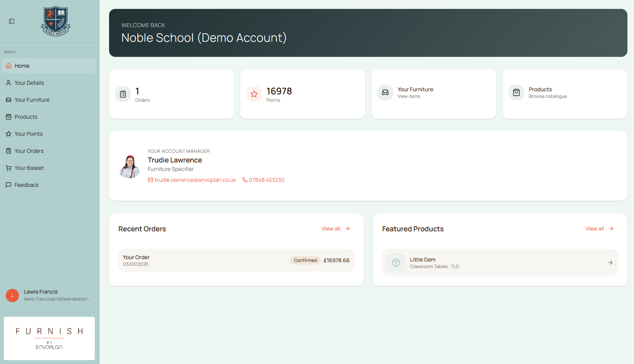Screen dimensions: 634x364
Task: Click the Trudie Lawrence name text
Action: tap(175, 160)
